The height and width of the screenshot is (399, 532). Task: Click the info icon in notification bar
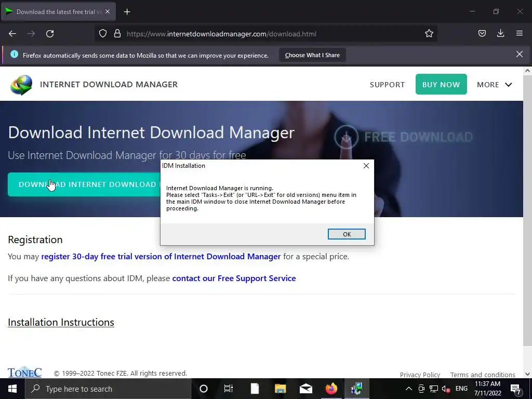(14, 54)
